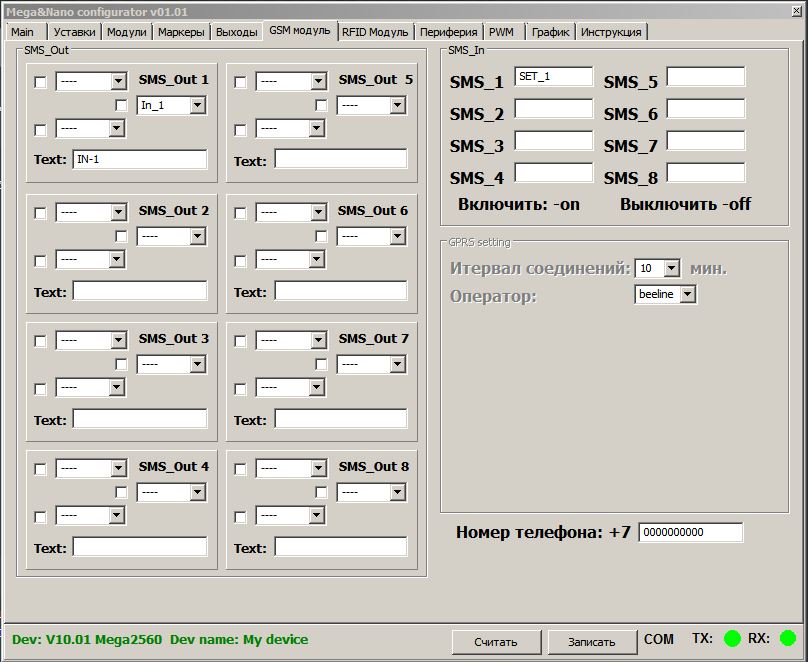Viewport: 808px width, 662px height.
Task: Click the phone number input field
Action: coord(690,533)
